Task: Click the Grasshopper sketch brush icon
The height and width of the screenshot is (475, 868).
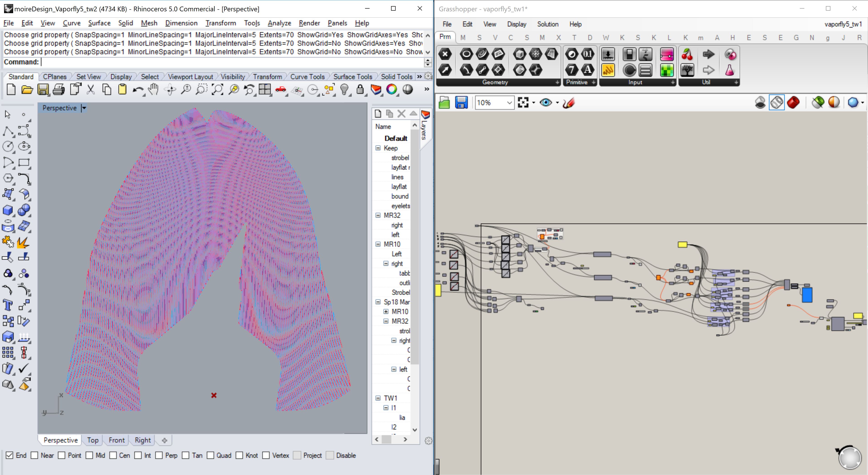Action: 568,102
